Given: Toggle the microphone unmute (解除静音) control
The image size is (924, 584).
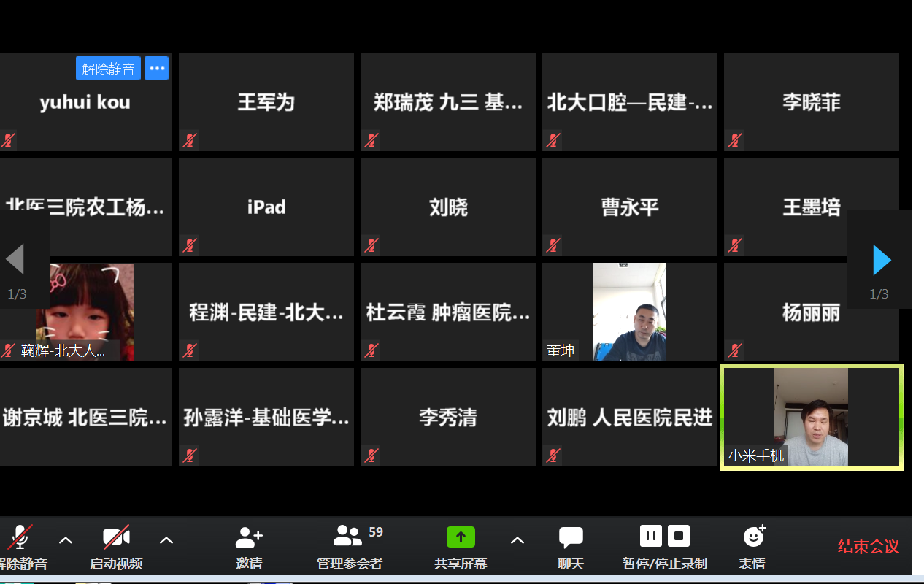Looking at the screenshot, I should (x=20, y=539).
